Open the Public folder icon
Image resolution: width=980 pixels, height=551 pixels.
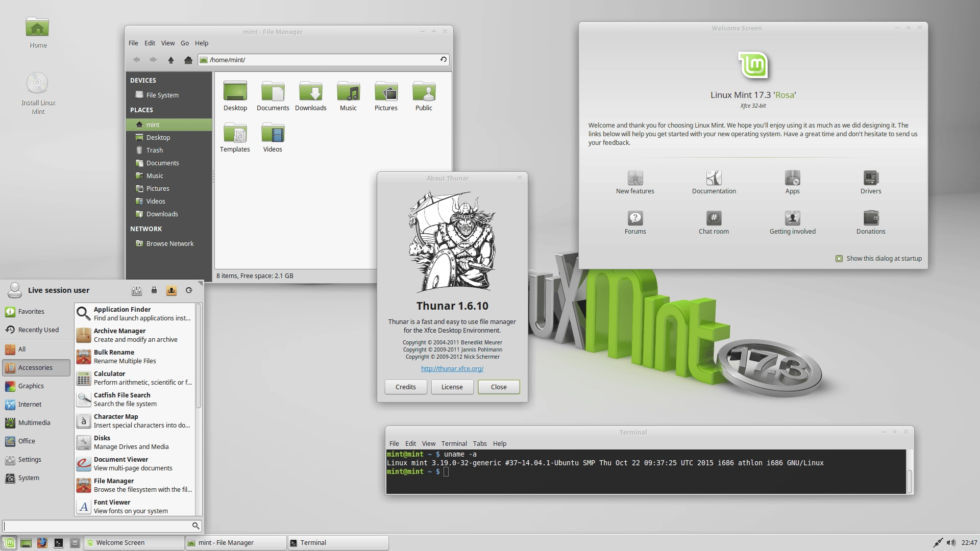click(424, 95)
